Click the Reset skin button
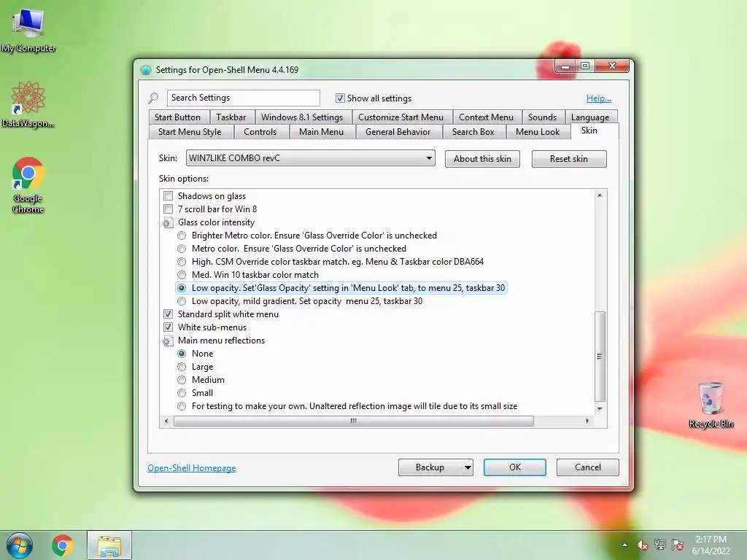 [x=569, y=159]
